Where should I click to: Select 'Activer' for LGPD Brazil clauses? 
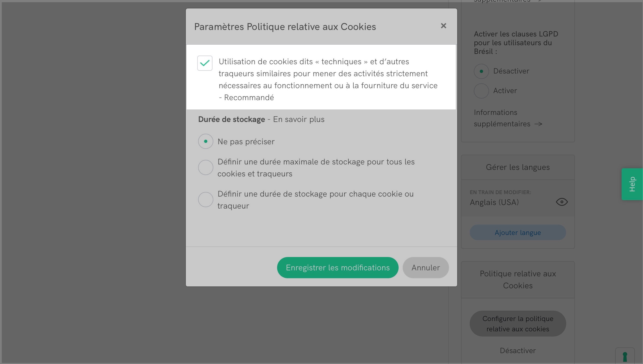pyautogui.click(x=481, y=91)
